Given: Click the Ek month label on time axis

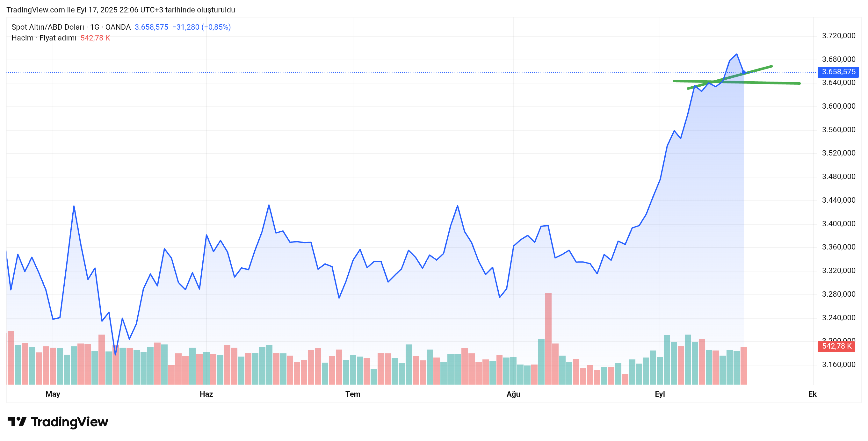Looking at the screenshot, I should (x=812, y=394).
